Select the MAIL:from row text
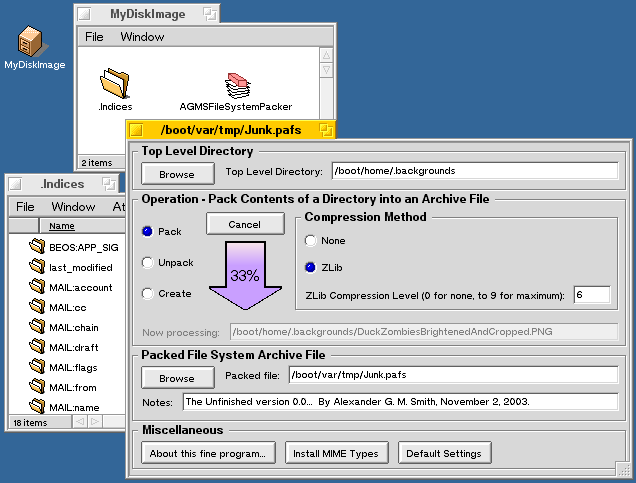The width and height of the screenshot is (636, 483). (73, 387)
